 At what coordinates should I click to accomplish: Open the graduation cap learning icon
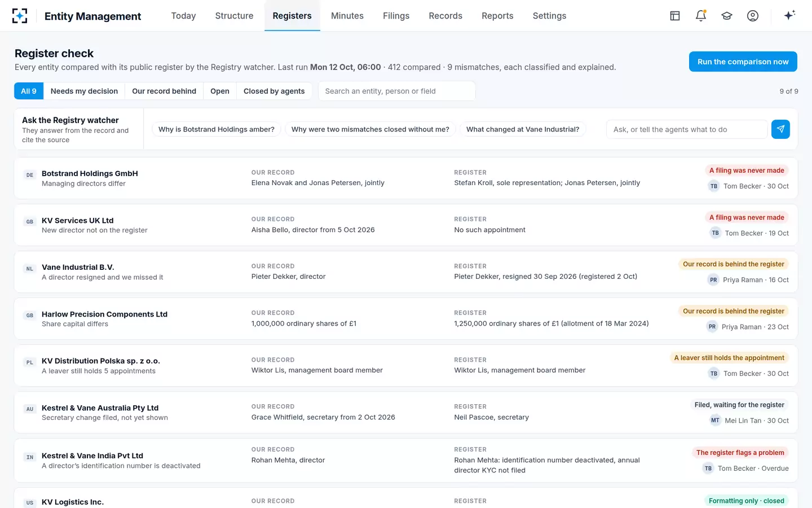(x=727, y=16)
